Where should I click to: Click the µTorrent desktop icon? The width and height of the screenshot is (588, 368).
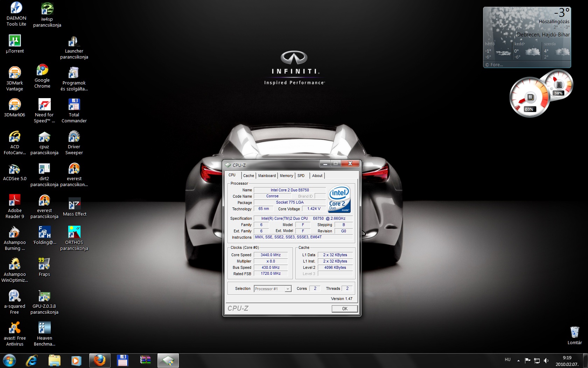point(15,44)
